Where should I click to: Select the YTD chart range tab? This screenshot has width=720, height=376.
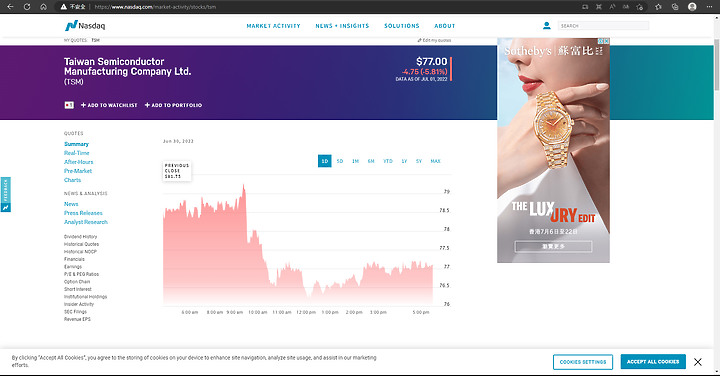pos(388,161)
